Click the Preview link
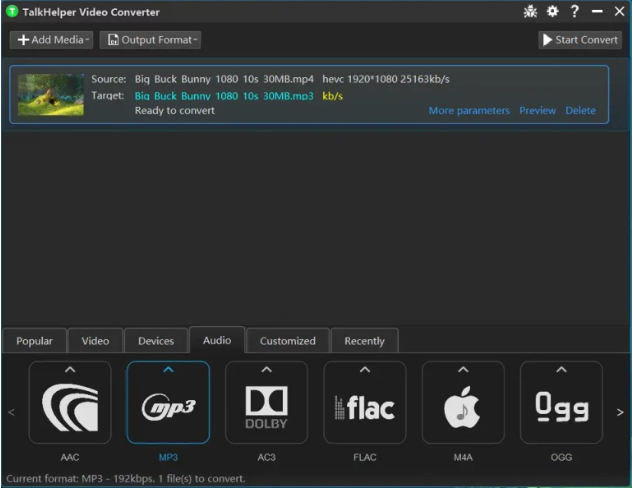The image size is (633, 488). tap(537, 111)
